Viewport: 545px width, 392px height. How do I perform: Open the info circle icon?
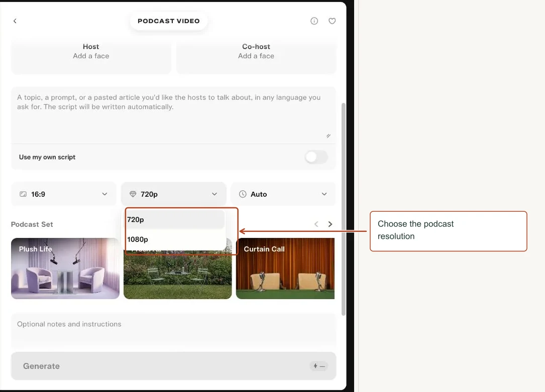coord(314,21)
